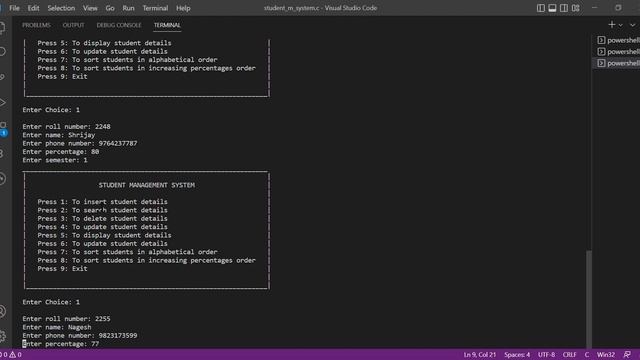Switch to the DEBUG CONSOLE tab

tap(119, 25)
